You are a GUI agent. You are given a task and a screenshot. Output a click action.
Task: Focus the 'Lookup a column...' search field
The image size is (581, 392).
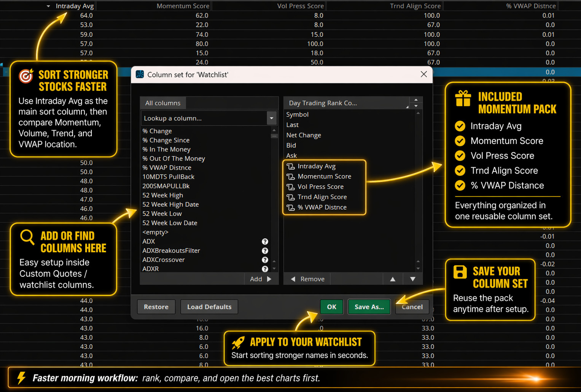[x=205, y=118]
